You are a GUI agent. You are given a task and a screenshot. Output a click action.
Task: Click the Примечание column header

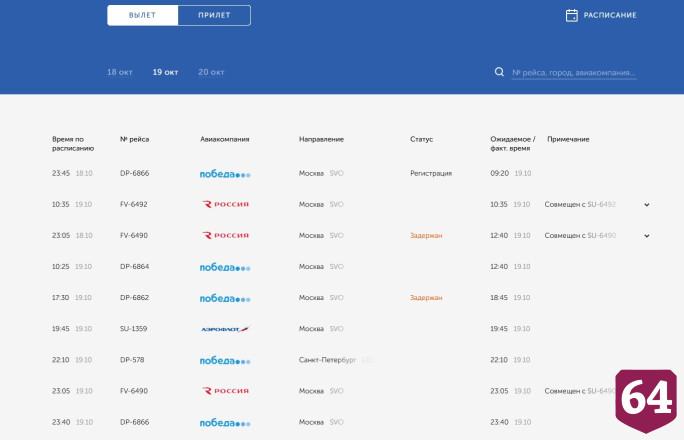pyautogui.click(x=568, y=139)
